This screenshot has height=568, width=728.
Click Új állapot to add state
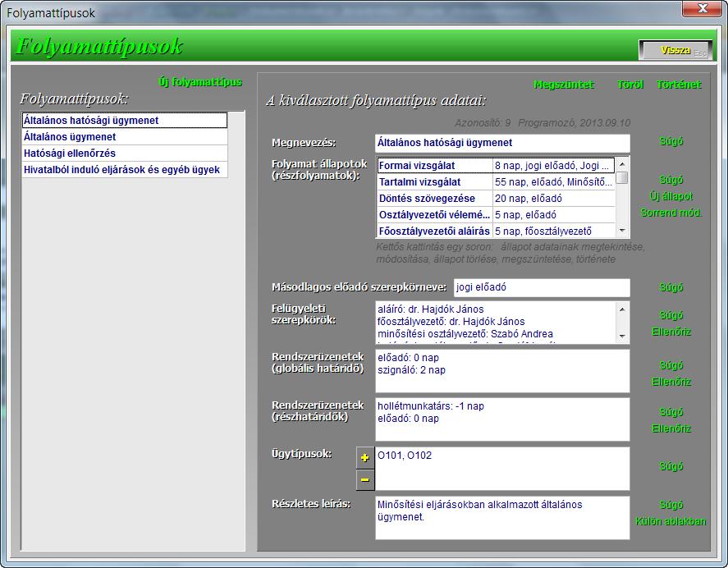pos(671,196)
